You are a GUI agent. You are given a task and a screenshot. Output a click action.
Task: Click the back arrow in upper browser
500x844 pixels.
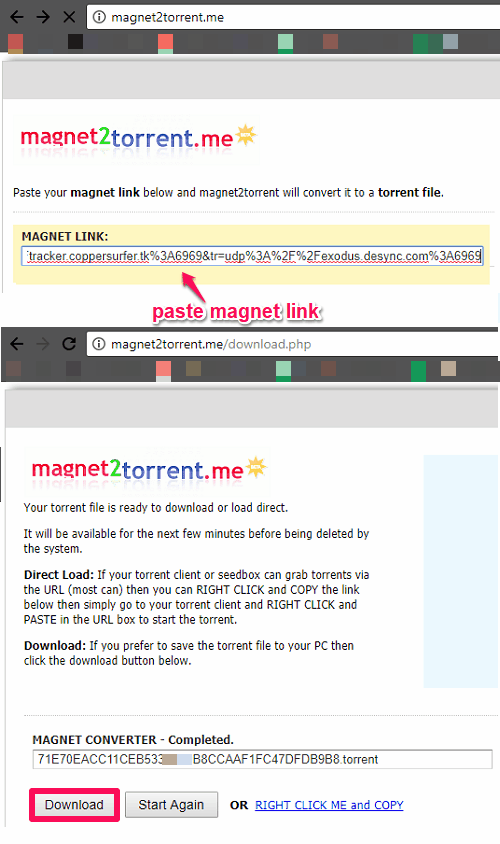[17, 17]
